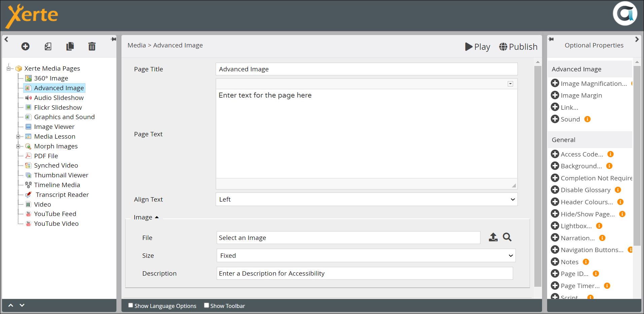Click the Publish button
Screen dimensions: 644x314
[518, 47]
